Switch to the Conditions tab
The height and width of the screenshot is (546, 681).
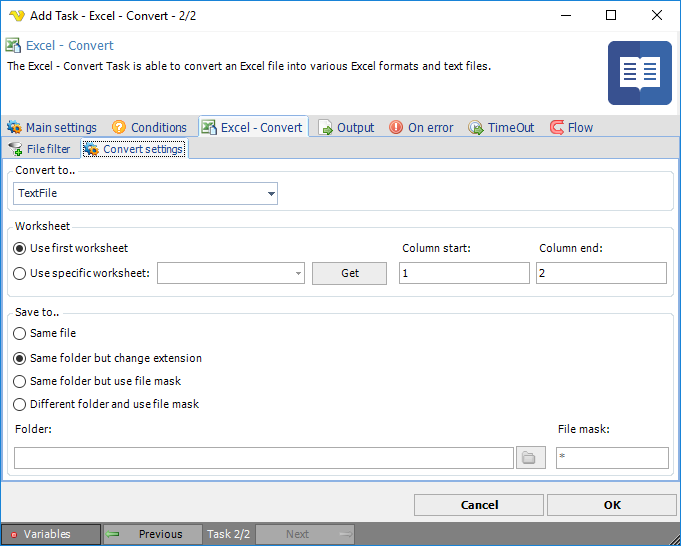tap(149, 127)
